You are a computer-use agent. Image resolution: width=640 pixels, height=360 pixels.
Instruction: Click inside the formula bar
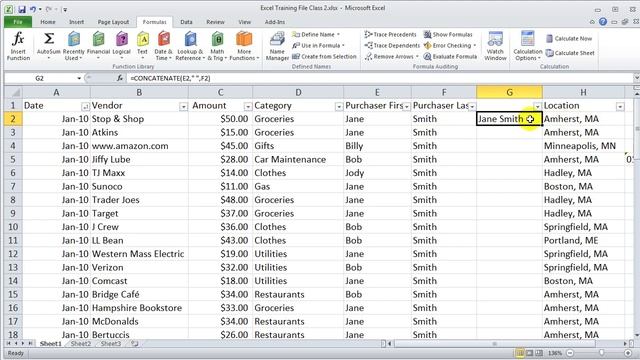click(380, 78)
